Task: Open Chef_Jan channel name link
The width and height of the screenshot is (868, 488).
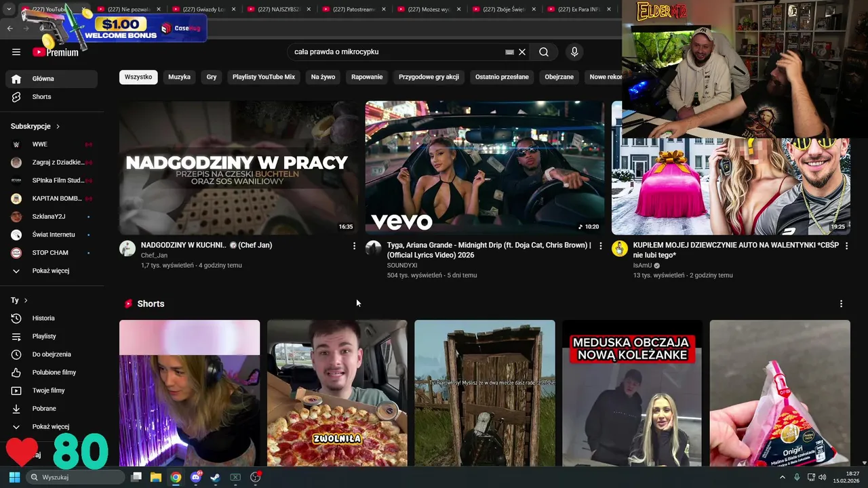Action: pyautogui.click(x=154, y=256)
